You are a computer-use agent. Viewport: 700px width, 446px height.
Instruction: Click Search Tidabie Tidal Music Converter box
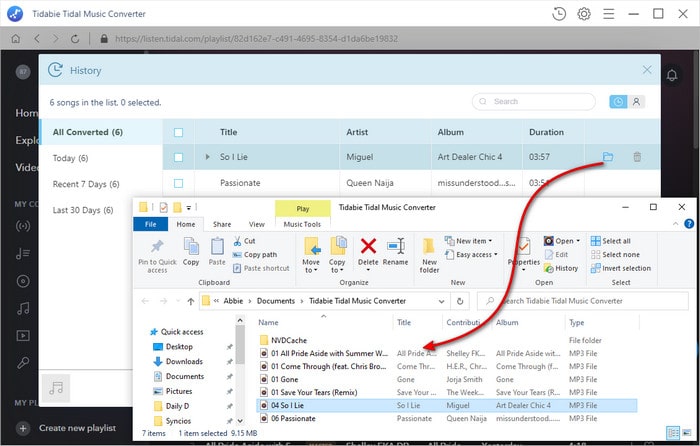pyautogui.click(x=583, y=301)
